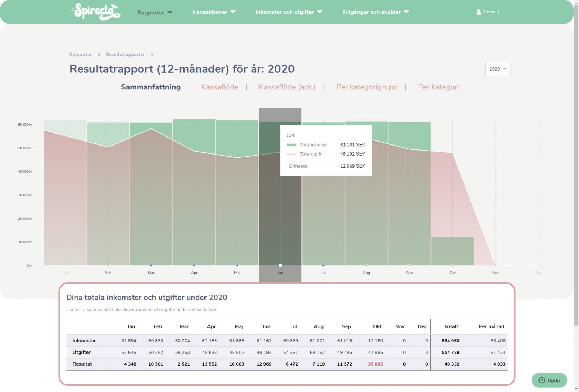This screenshot has width=579, height=392.
Task: Open the Resultatrapporter breadcrumb link
Action: [125, 54]
